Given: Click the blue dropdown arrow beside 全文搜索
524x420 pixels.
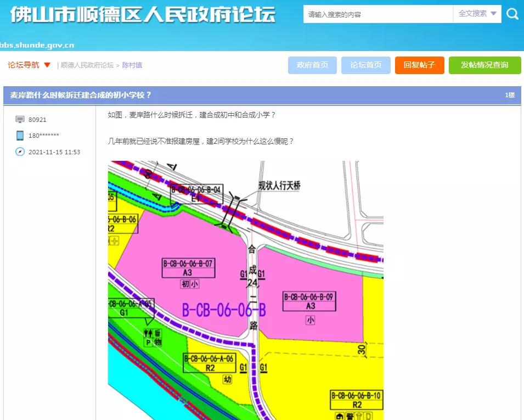Looking at the screenshot, I should (x=493, y=14).
